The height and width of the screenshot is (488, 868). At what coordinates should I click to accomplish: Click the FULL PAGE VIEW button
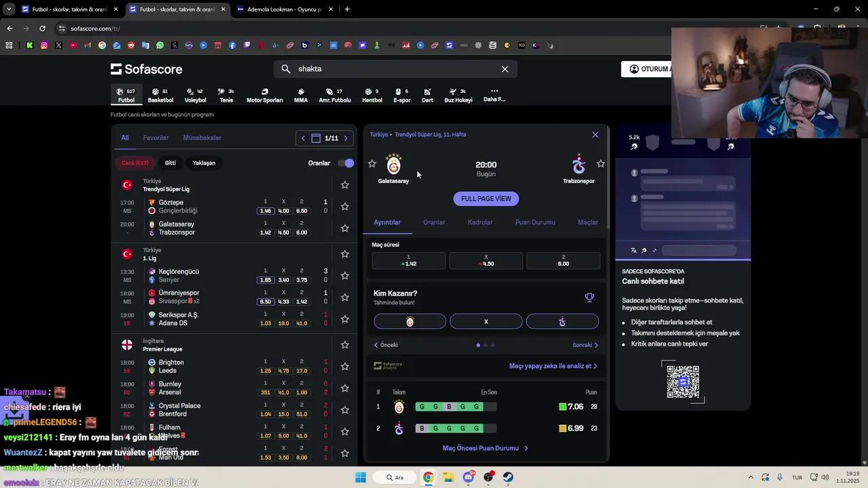(486, 199)
